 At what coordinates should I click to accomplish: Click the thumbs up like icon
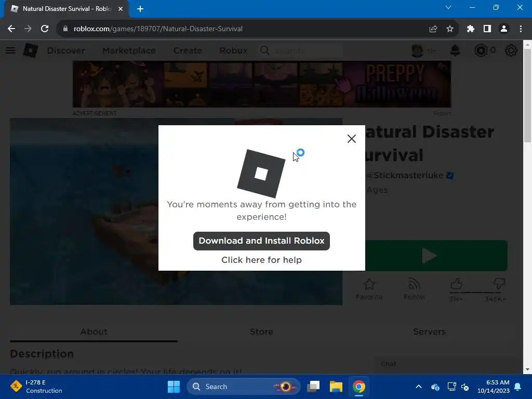(456, 284)
